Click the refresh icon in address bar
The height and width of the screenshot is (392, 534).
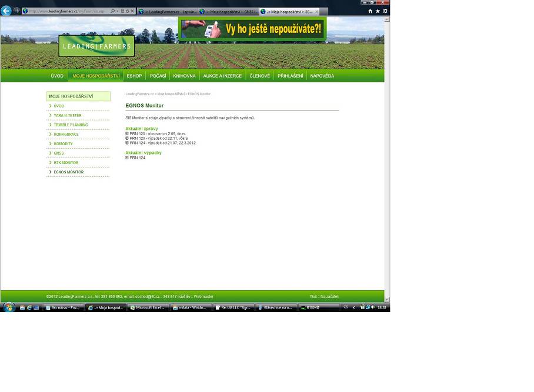click(128, 11)
